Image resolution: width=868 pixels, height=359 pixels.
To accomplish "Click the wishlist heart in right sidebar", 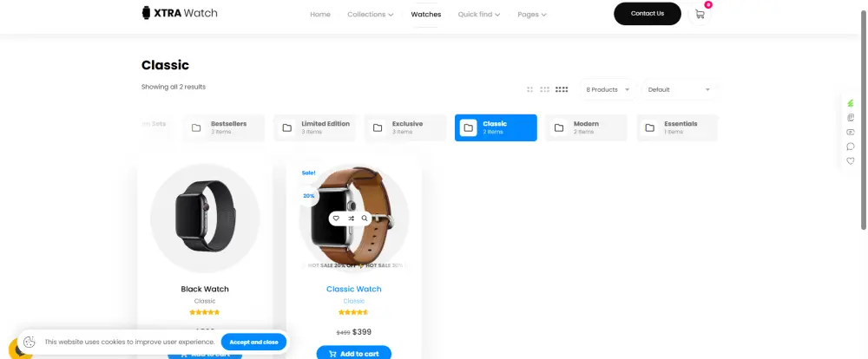I will click(x=851, y=161).
